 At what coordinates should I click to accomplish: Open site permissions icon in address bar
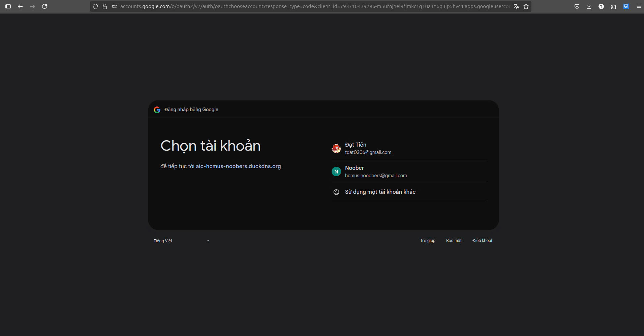click(x=114, y=6)
